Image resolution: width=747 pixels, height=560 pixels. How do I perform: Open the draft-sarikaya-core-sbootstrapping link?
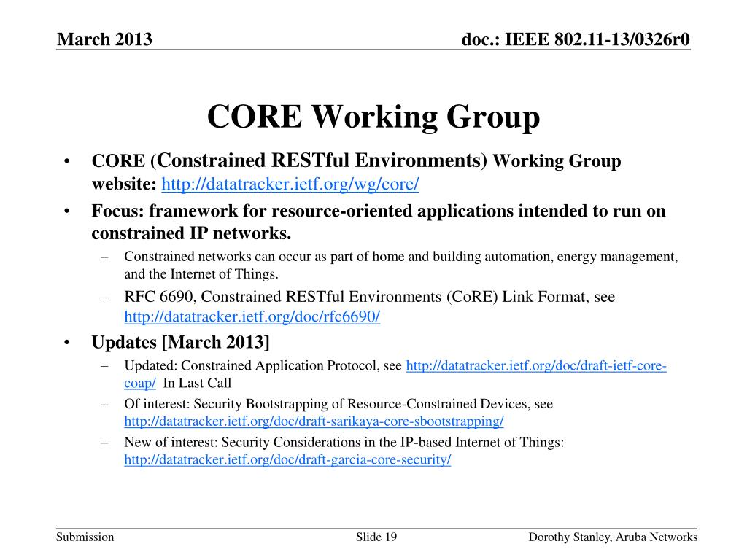314,421
